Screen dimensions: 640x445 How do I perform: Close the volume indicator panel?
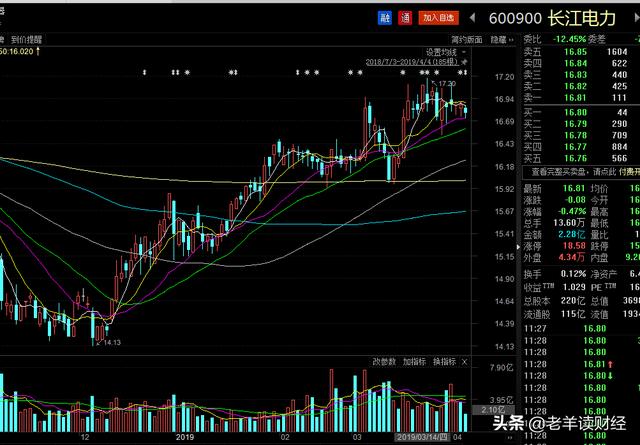click(464, 362)
